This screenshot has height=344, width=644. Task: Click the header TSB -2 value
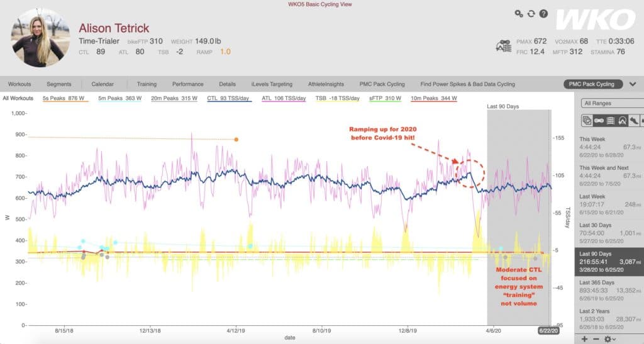point(179,52)
